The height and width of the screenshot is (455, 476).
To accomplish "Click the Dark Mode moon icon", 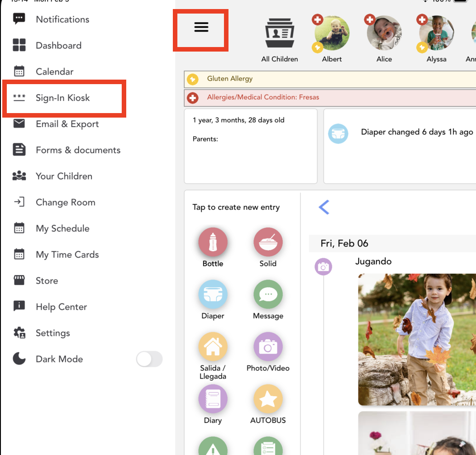I will [19, 359].
